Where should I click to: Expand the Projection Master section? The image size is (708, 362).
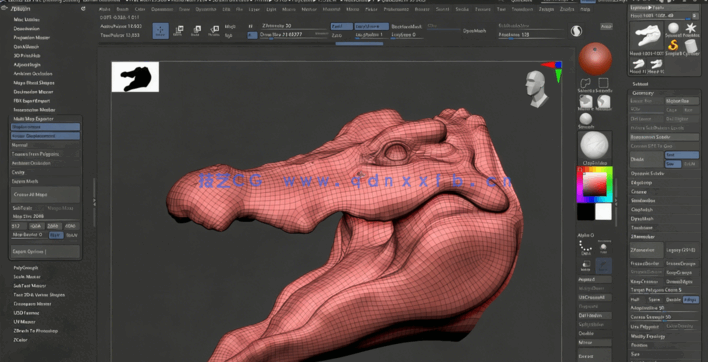tap(32, 37)
